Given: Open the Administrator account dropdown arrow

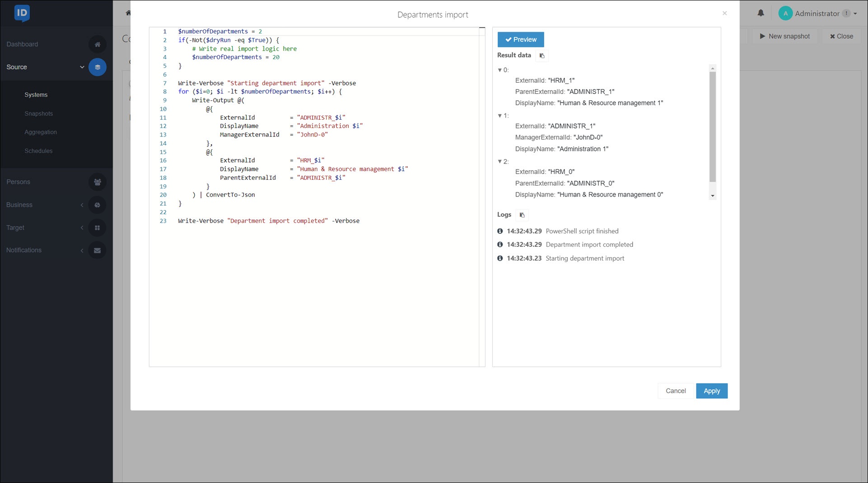Looking at the screenshot, I should [x=855, y=14].
